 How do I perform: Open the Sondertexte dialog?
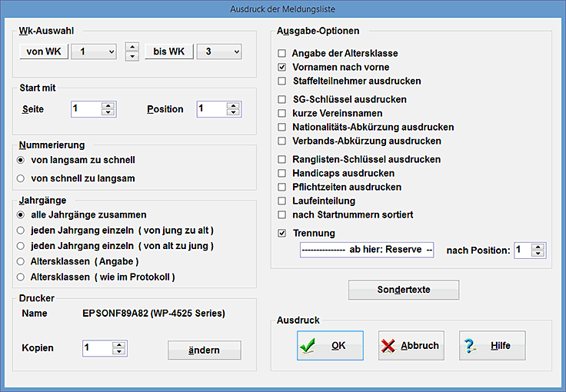pos(404,291)
